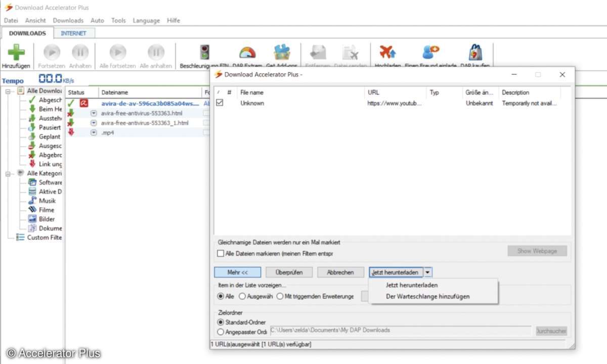Sort dialog list by URL column
The width and height of the screenshot is (607, 364).
(x=396, y=93)
